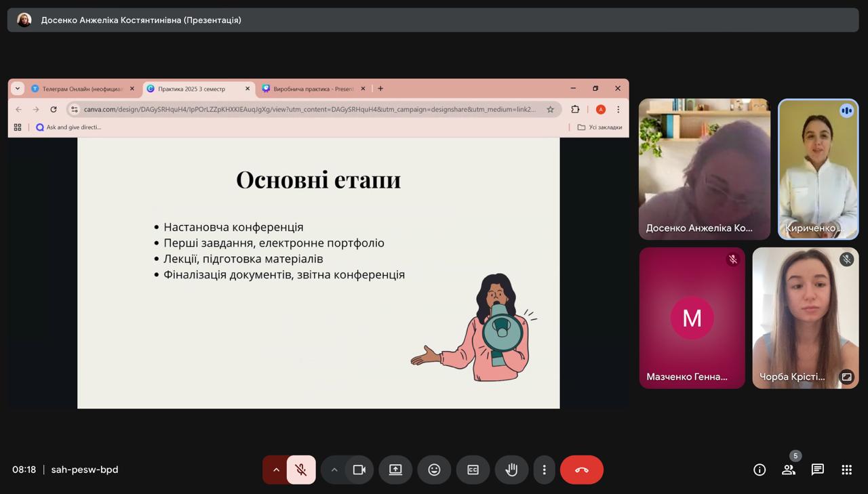Raise your hand in the meeting
The width and height of the screenshot is (868, 494).
pos(511,470)
